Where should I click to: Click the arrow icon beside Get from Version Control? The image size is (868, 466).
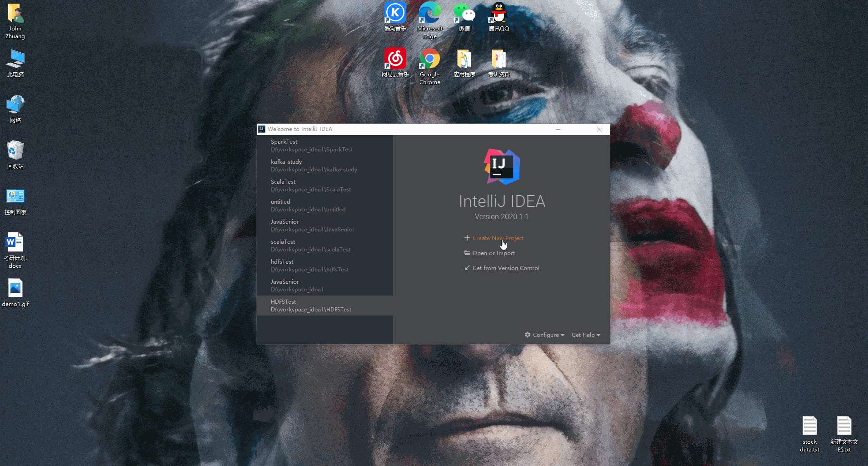click(x=467, y=268)
